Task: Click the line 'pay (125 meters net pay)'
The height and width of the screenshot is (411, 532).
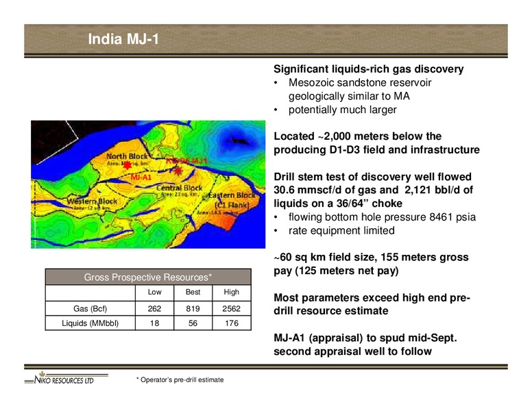Action: pos(336,271)
